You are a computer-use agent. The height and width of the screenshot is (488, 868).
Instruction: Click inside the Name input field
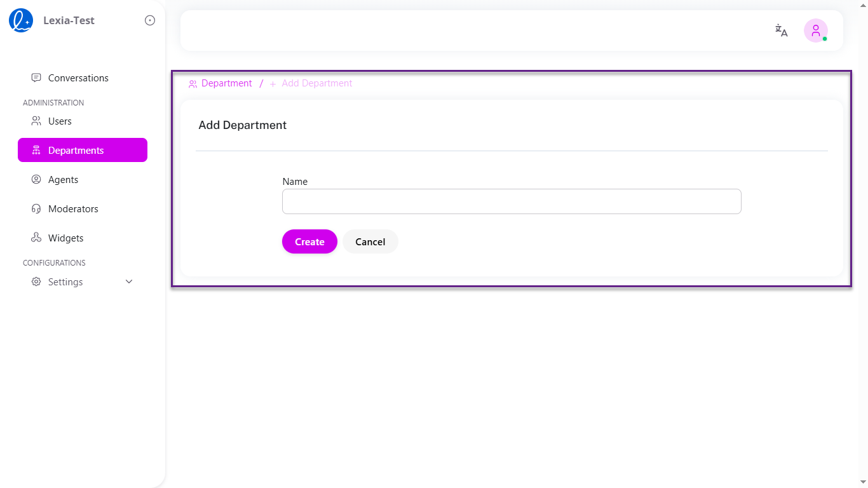pyautogui.click(x=512, y=201)
